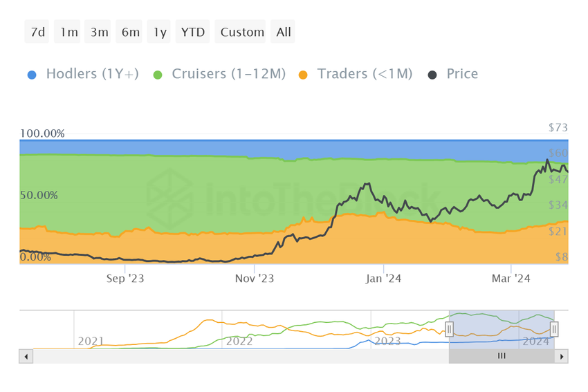This screenshot has width=588, height=392.
Task: Switch to the 1m range
Action: pyautogui.click(x=68, y=32)
